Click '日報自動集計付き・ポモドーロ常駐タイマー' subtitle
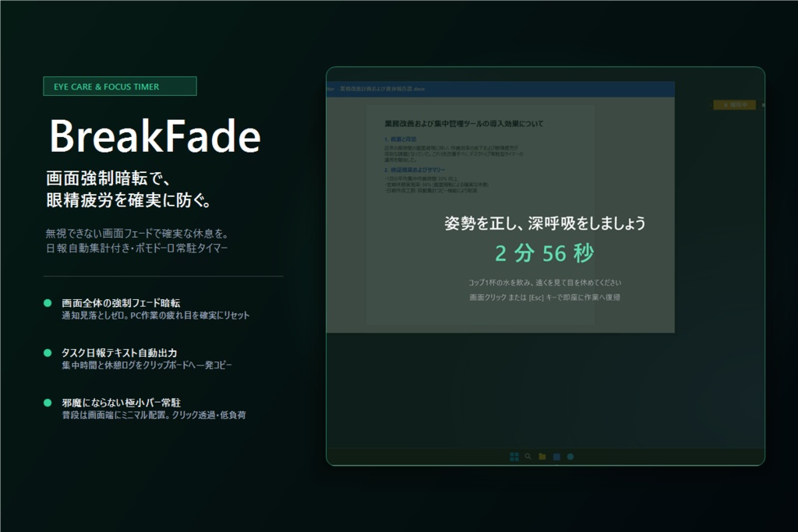 (x=136, y=248)
